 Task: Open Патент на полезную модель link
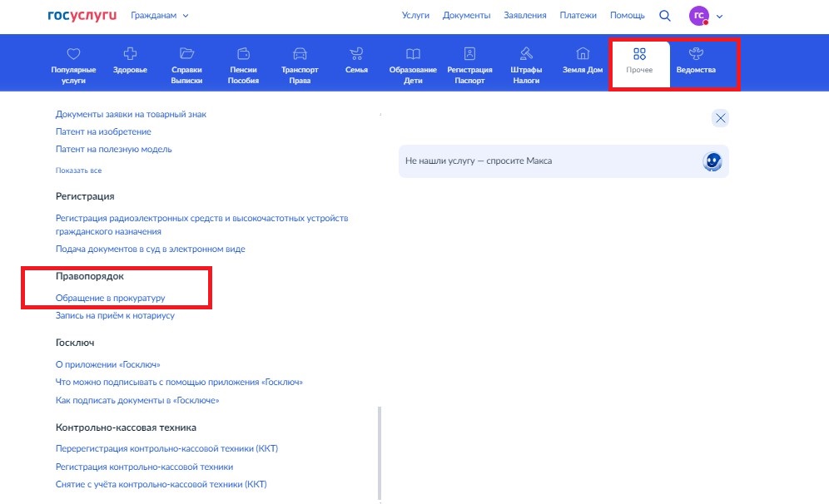tap(114, 149)
